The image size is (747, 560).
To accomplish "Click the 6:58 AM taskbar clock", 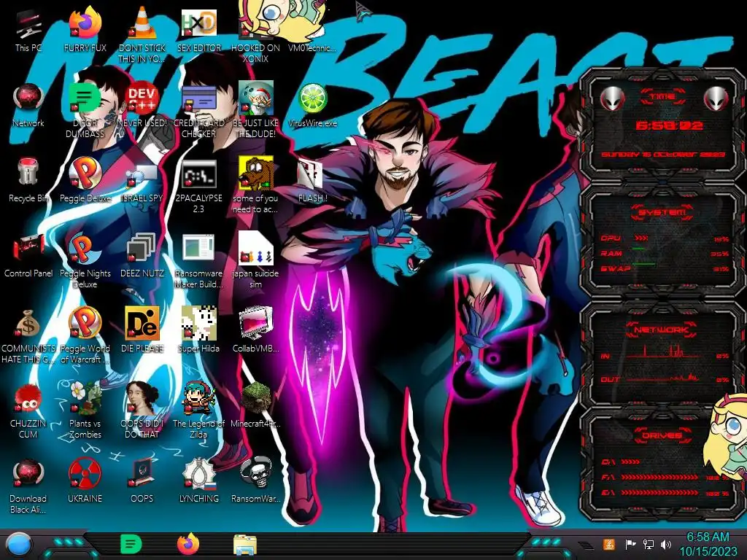I will point(708,544).
